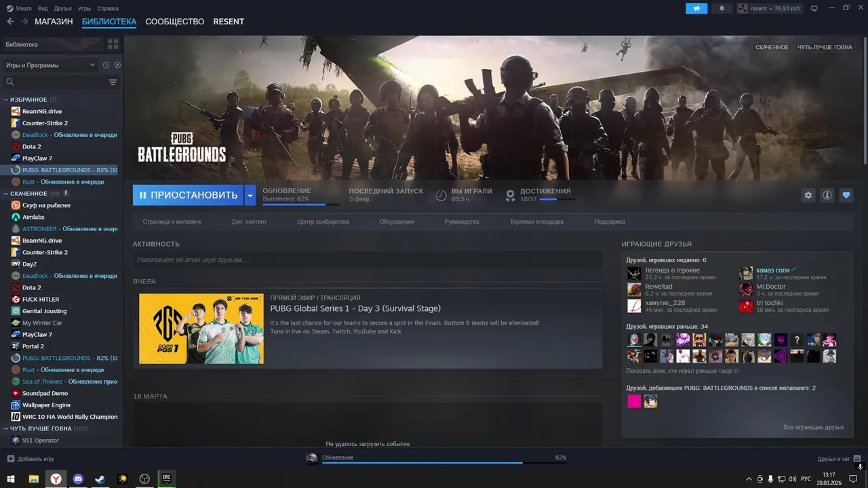Open the Игры menu
Screen dimensions: 868x488
pyautogui.click(x=84, y=8)
